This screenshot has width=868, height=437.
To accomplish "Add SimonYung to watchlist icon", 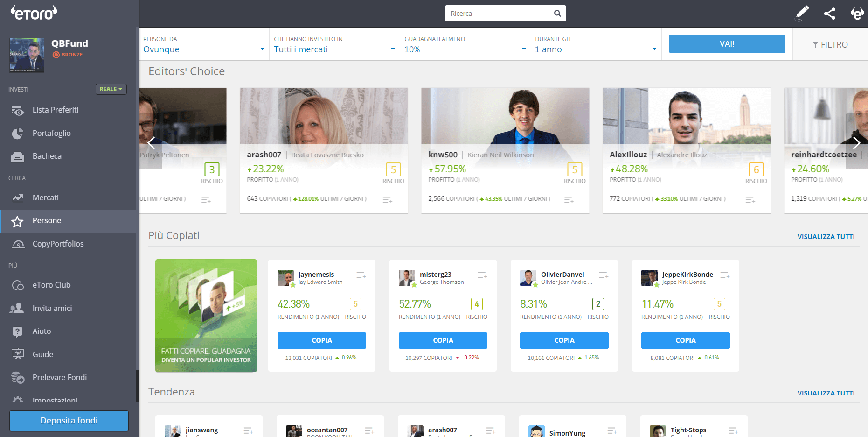I will pos(612,430).
